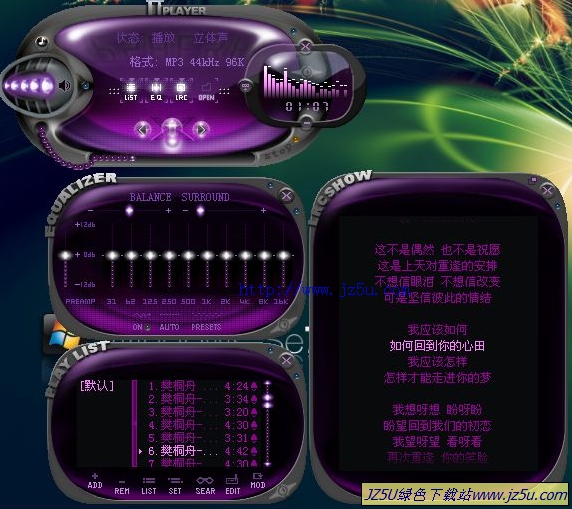Add files with the ADD button
572x509 pixels.
tap(95, 482)
